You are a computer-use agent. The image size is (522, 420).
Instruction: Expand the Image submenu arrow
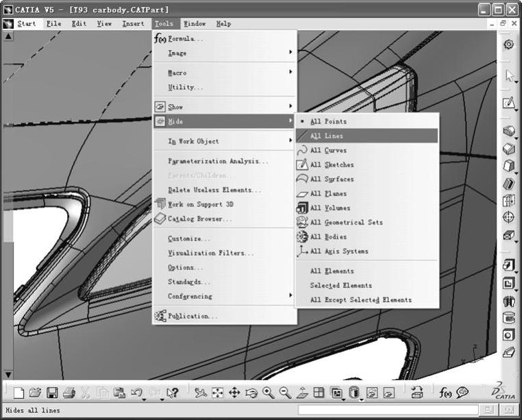click(x=290, y=52)
